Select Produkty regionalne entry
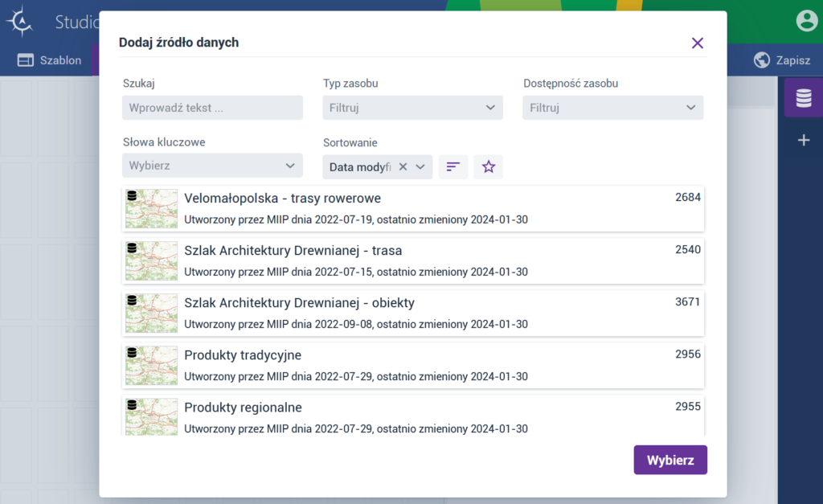 click(413, 416)
